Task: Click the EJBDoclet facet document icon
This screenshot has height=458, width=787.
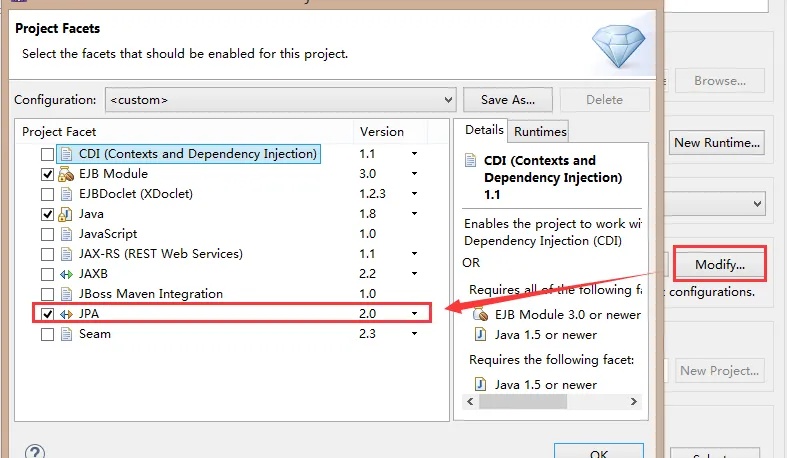Action: tap(66, 194)
